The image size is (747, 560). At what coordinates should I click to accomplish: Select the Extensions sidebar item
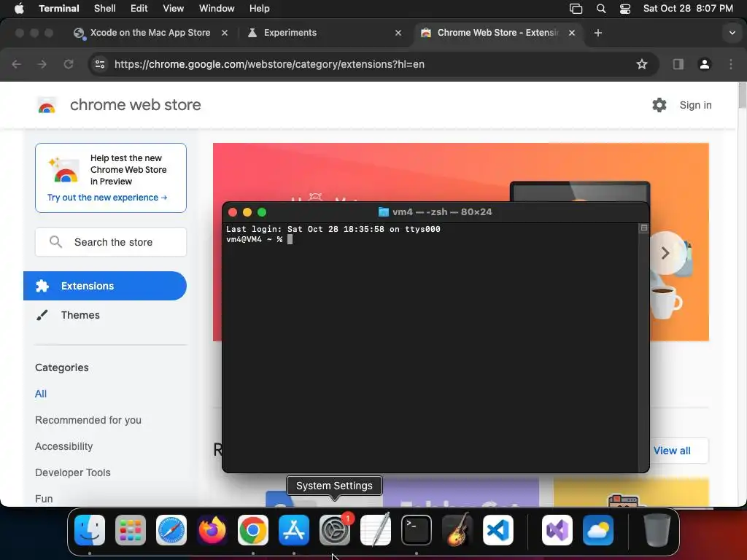point(105,286)
